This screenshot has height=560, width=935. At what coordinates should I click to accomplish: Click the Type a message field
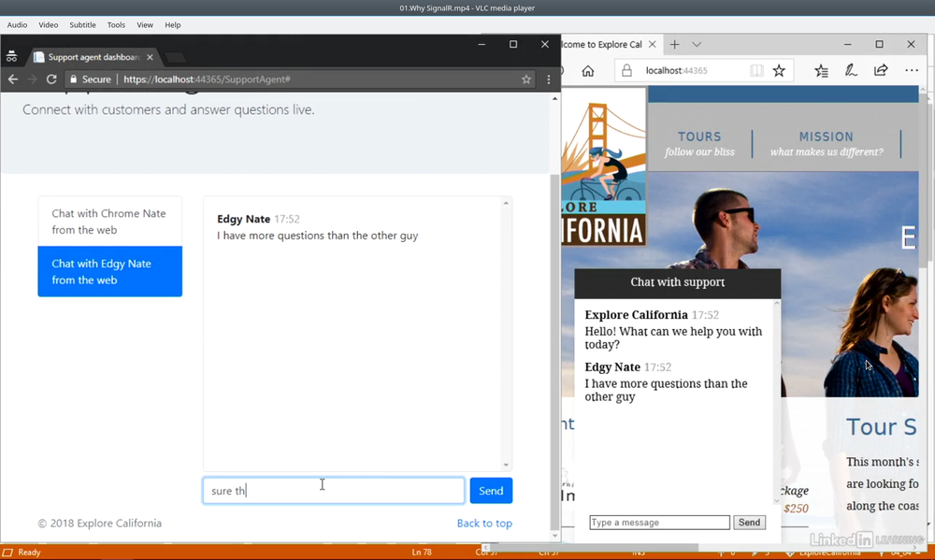click(x=659, y=523)
